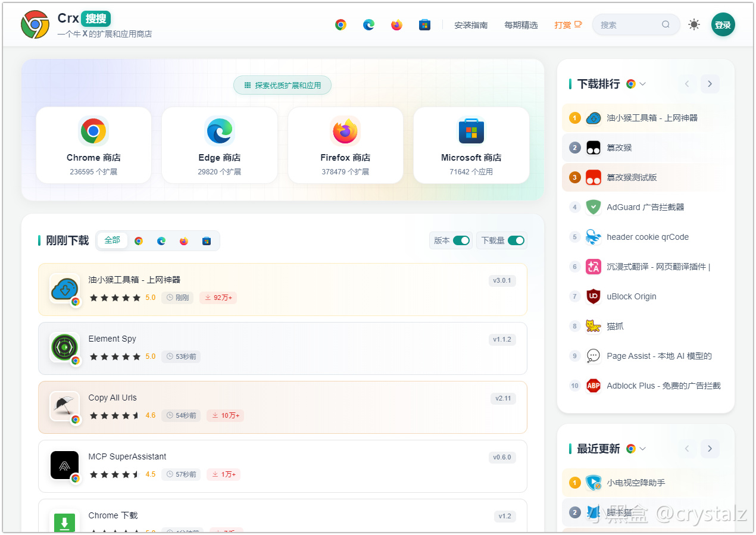
Task: Click the 登录 login button
Action: tap(723, 25)
